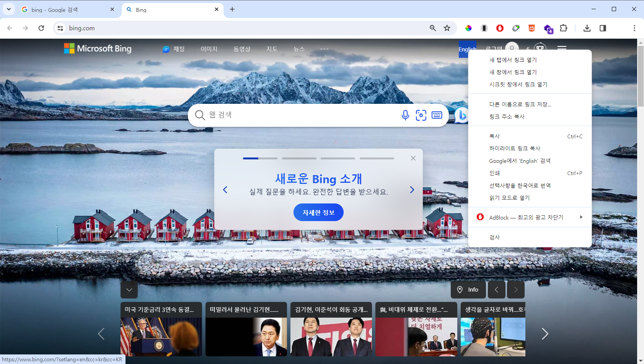Open the blue extension with badge 4
The height and width of the screenshot is (364, 644).
(x=548, y=29)
